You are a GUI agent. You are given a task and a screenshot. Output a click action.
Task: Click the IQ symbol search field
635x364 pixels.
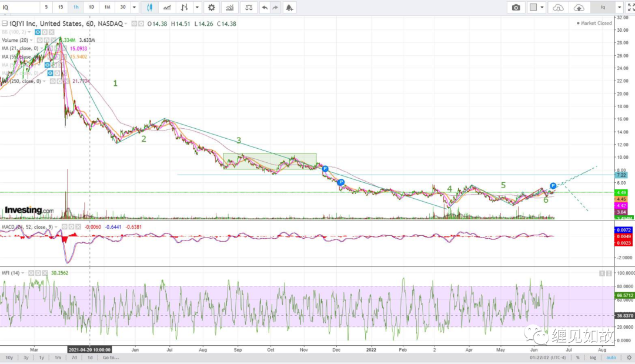pos(20,7)
